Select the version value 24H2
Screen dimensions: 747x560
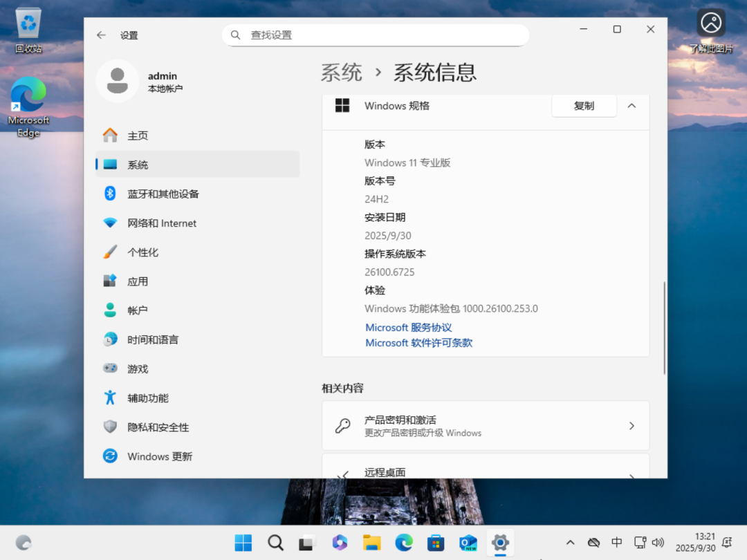pos(377,200)
